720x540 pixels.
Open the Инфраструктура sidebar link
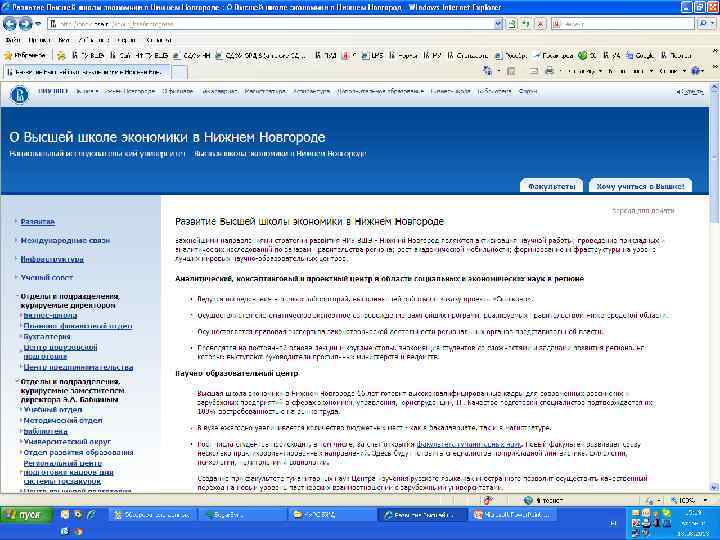[x=52, y=259]
